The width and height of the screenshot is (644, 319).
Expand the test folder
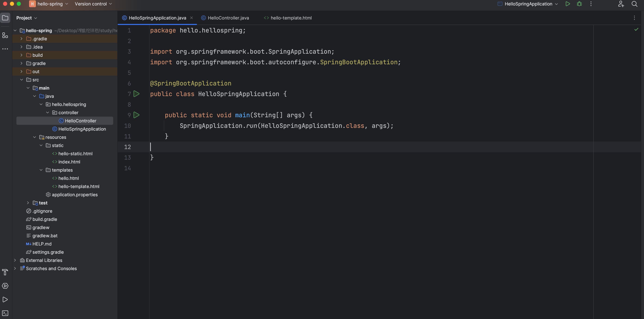pos(28,203)
